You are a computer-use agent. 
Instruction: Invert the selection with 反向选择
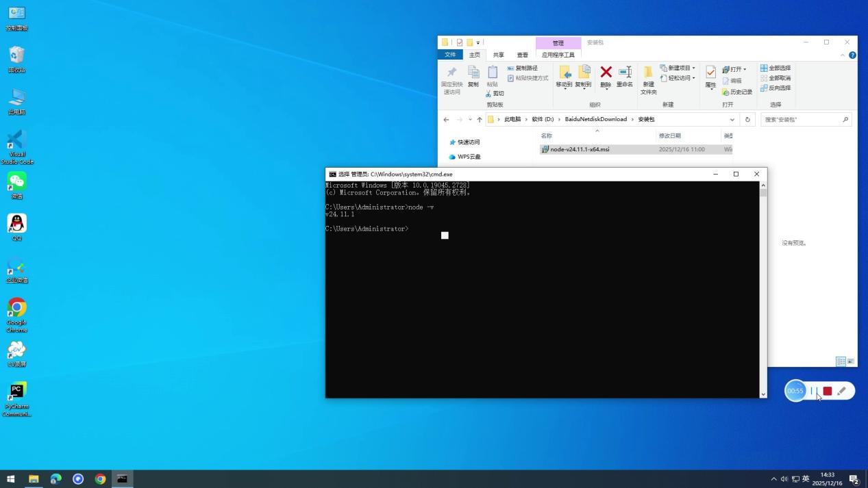[778, 88]
